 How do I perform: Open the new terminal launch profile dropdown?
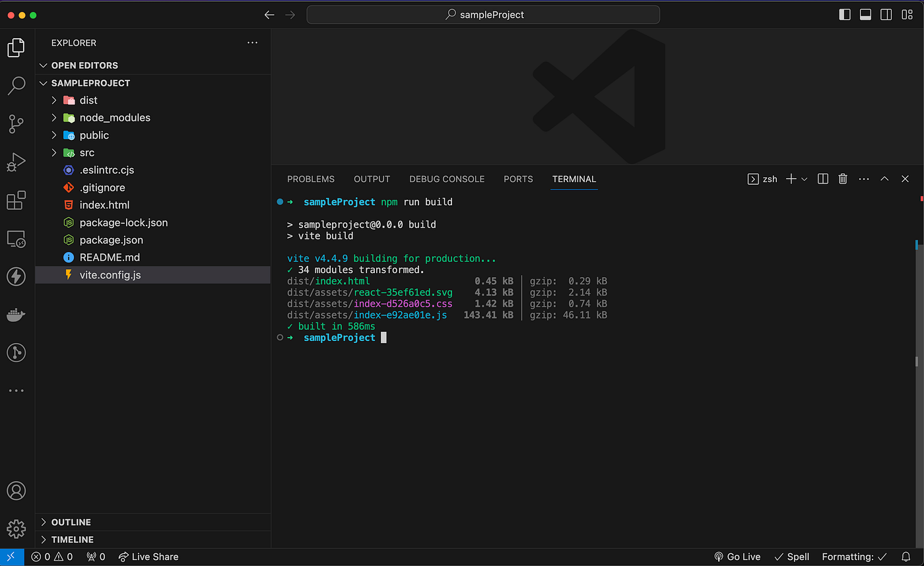[805, 179]
